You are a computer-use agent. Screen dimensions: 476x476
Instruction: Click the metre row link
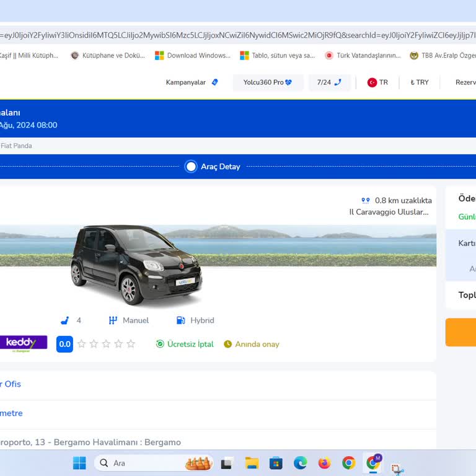pos(11,413)
